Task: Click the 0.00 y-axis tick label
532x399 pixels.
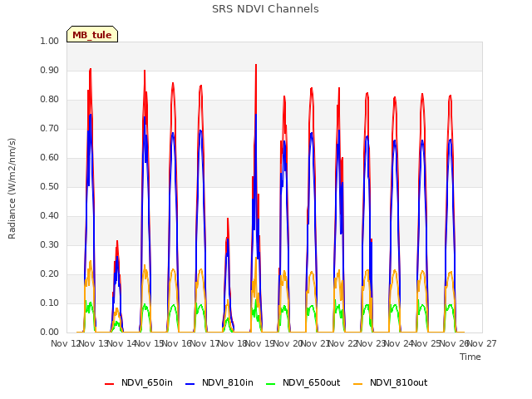Action: (50, 332)
